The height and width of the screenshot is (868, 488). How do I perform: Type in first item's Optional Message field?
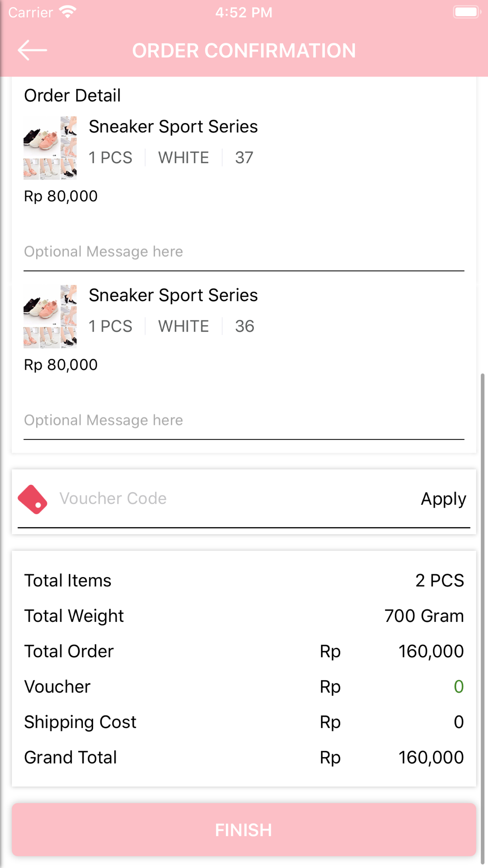click(x=244, y=252)
